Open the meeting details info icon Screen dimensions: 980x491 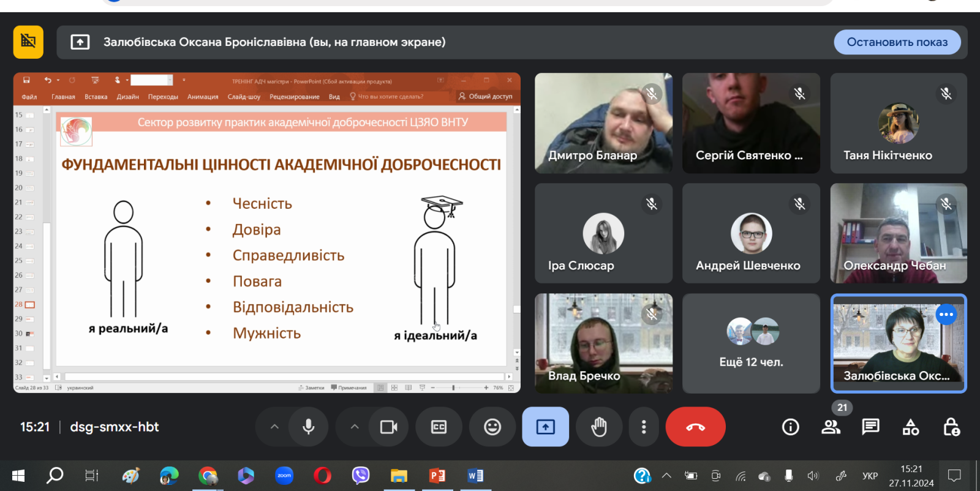(x=790, y=427)
